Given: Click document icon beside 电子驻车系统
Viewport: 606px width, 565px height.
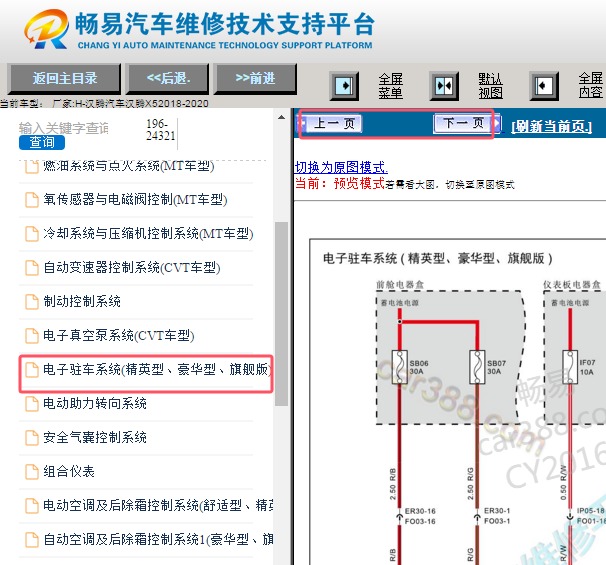Looking at the screenshot, I should (x=32, y=370).
